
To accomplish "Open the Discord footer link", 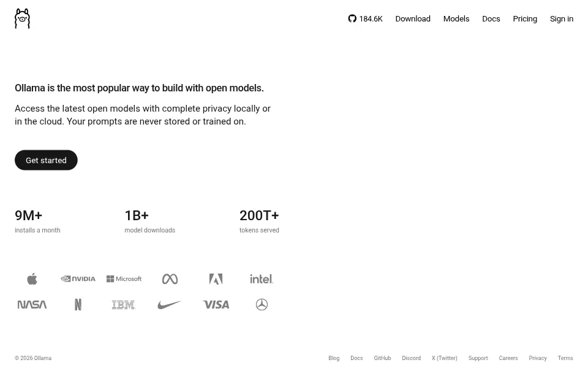I will [x=412, y=358].
